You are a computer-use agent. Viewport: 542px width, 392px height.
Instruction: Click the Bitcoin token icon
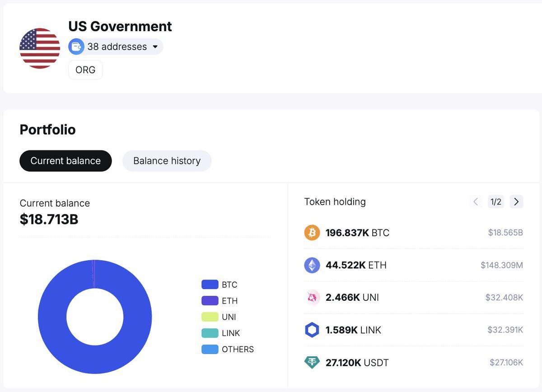tap(312, 233)
